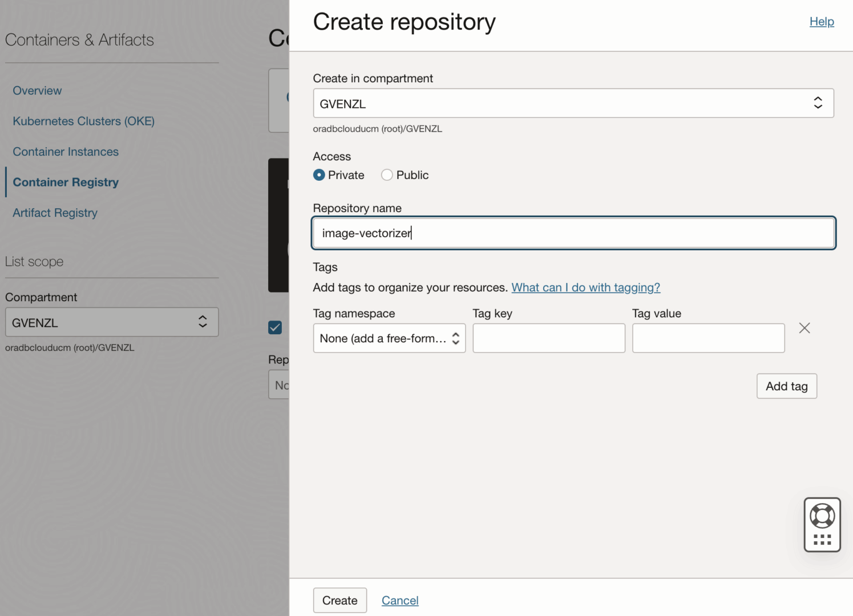This screenshot has height=616, width=853.
Task: Click the Create button
Action: pos(339,600)
